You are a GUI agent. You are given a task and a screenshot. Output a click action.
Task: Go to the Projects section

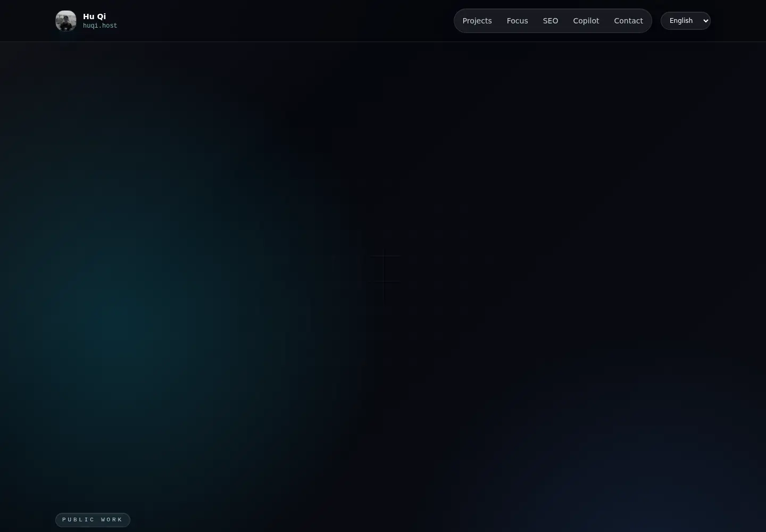click(477, 21)
